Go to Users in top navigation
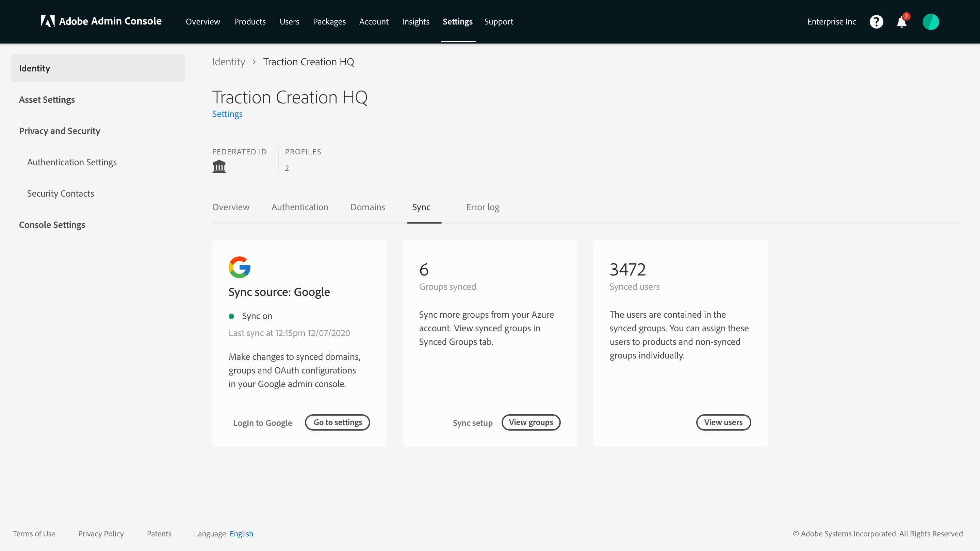The width and height of the screenshot is (980, 551). [290, 22]
